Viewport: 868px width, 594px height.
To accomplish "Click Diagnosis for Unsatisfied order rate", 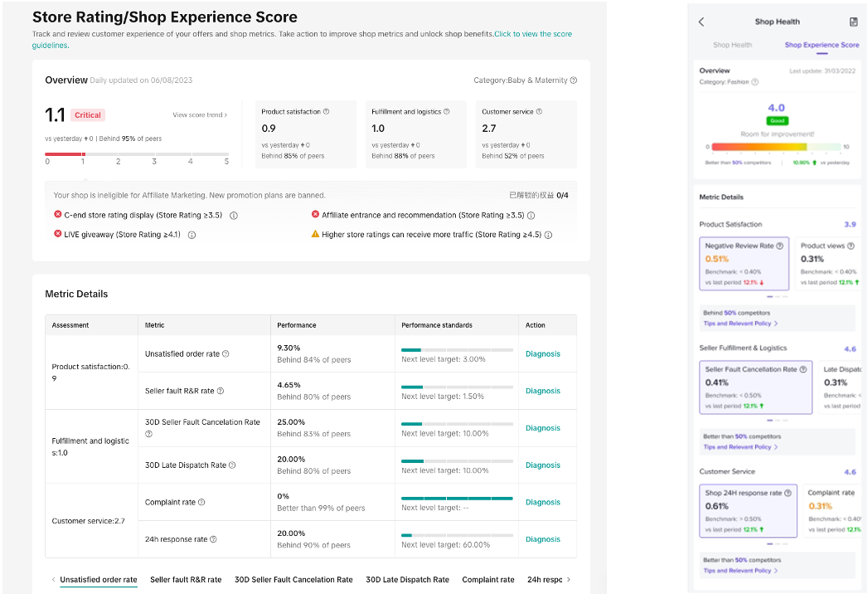I will coord(542,354).
